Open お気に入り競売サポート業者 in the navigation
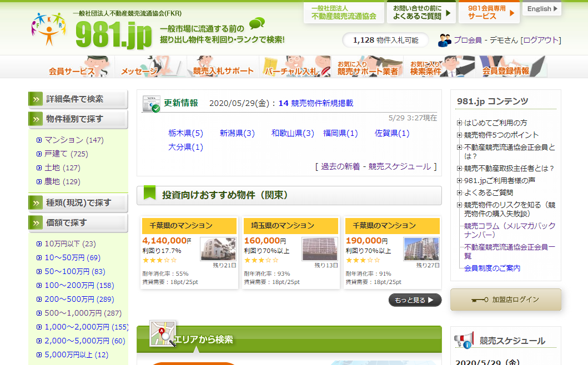Screen dimensions: 588x365 pyautogui.click(x=368, y=67)
